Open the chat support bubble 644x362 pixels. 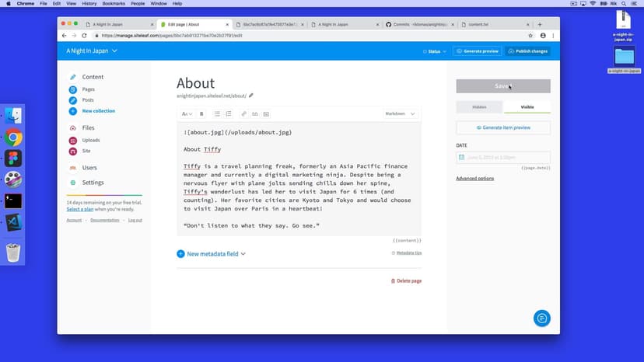click(x=542, y=318)
